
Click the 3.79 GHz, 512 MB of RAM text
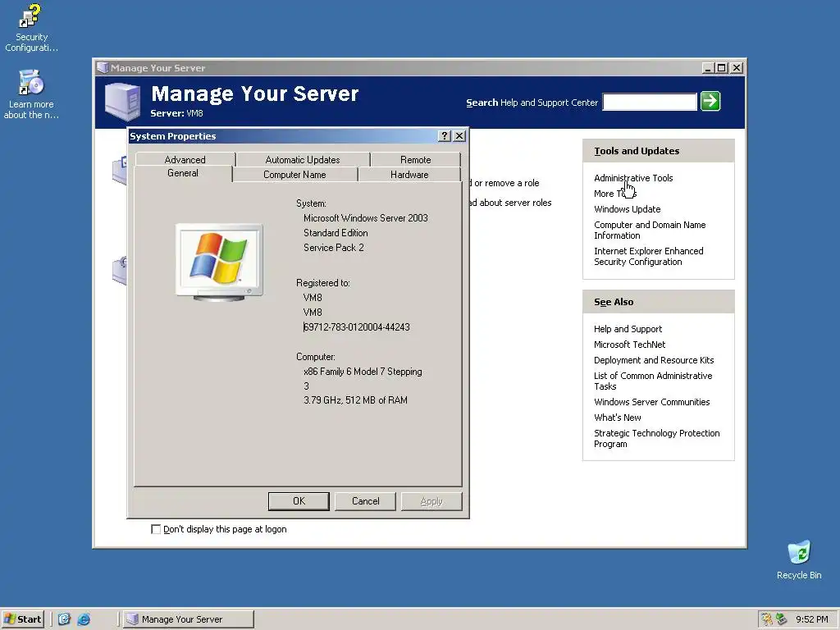[355, 400]
